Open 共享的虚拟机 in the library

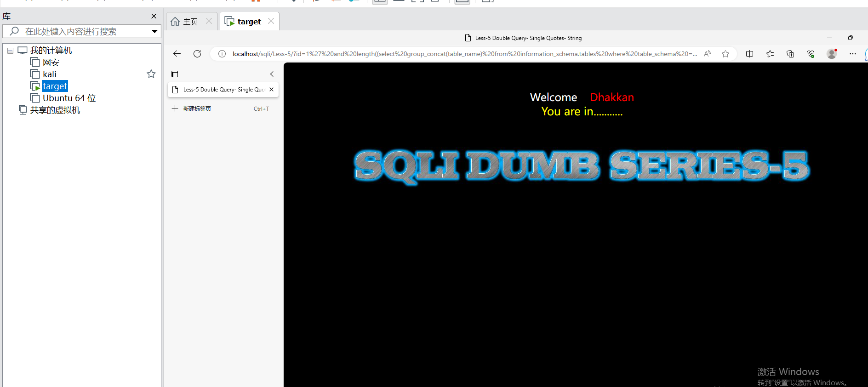pos(55,110)
